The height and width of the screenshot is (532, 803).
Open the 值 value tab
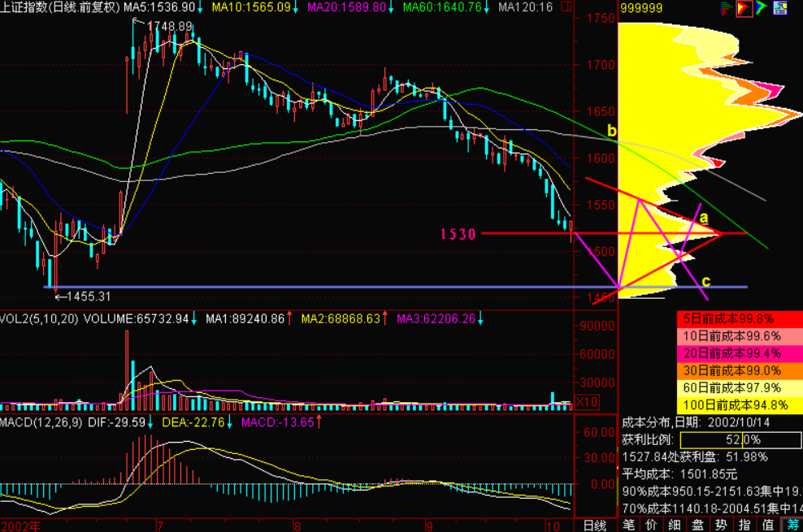(767, 526)
